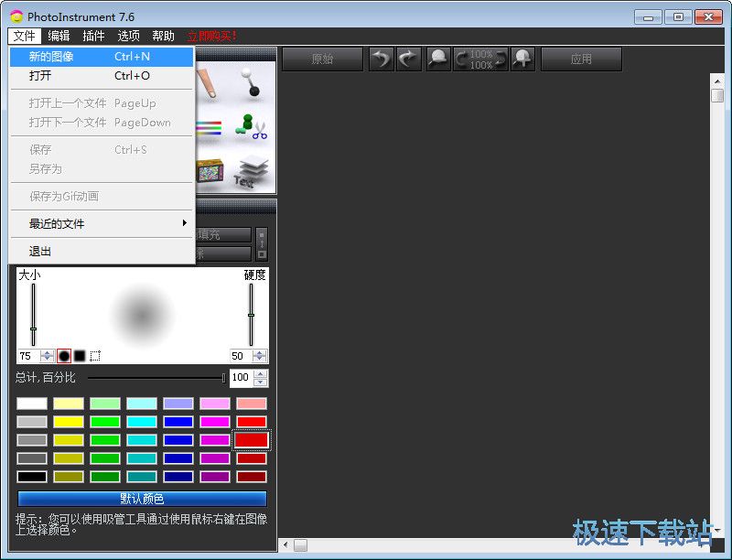Open the 编辑 menu
The width and height of the screenshot is (732, 560).
[59, 36]
